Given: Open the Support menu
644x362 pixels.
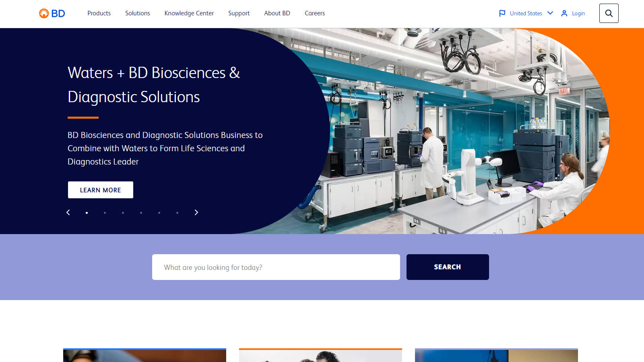Looking at the screenshot, I should pyautogui.click(x=239, y=13).
